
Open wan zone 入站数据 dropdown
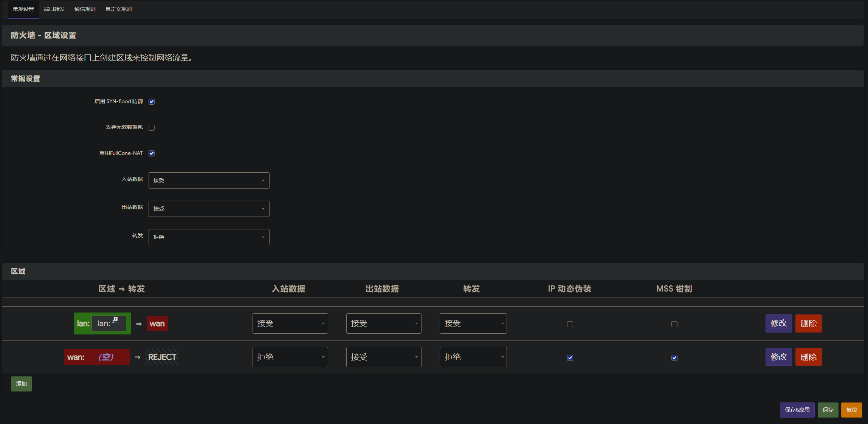290,357
